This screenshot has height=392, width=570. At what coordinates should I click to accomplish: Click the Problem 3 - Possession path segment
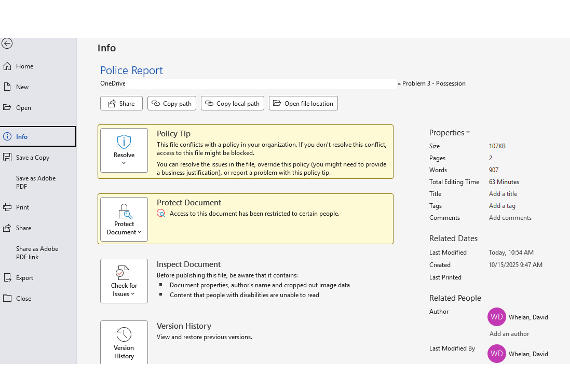tap(433, 83)
